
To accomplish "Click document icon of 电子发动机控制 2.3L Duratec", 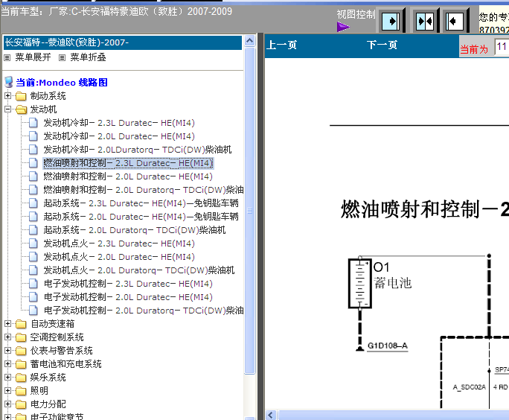I will 33,284.
